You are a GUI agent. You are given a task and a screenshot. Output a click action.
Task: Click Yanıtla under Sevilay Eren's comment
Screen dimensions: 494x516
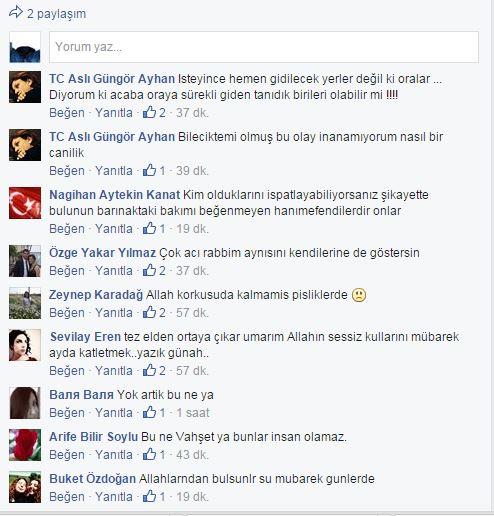point(114,371)
